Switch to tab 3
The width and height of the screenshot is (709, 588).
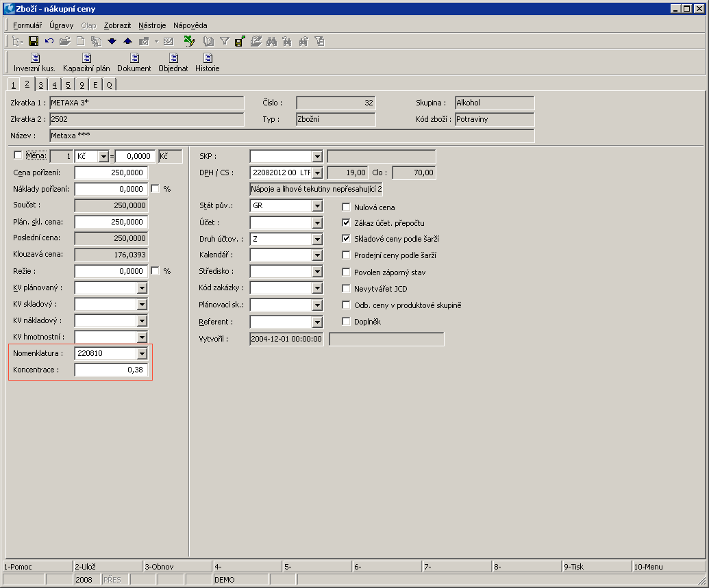(41, 85)
